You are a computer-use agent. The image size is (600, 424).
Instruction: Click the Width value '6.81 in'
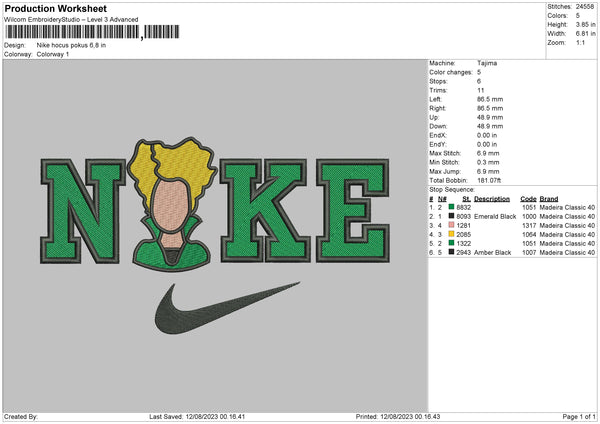click(586, 34)
